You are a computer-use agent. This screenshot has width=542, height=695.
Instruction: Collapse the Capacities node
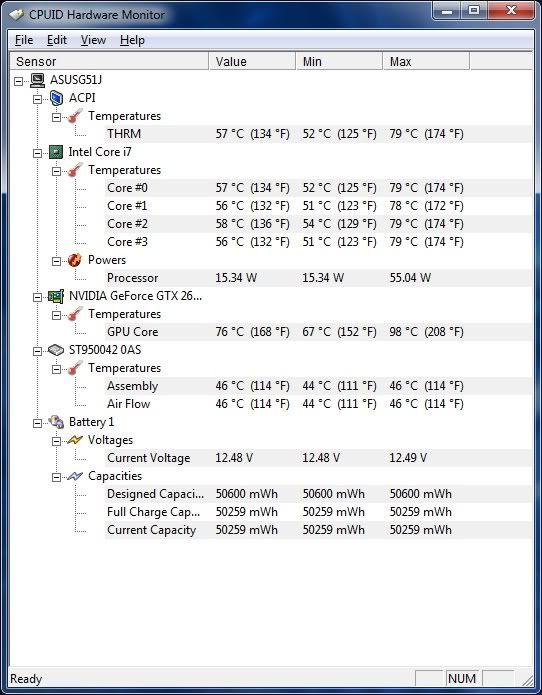click(56, 477)
